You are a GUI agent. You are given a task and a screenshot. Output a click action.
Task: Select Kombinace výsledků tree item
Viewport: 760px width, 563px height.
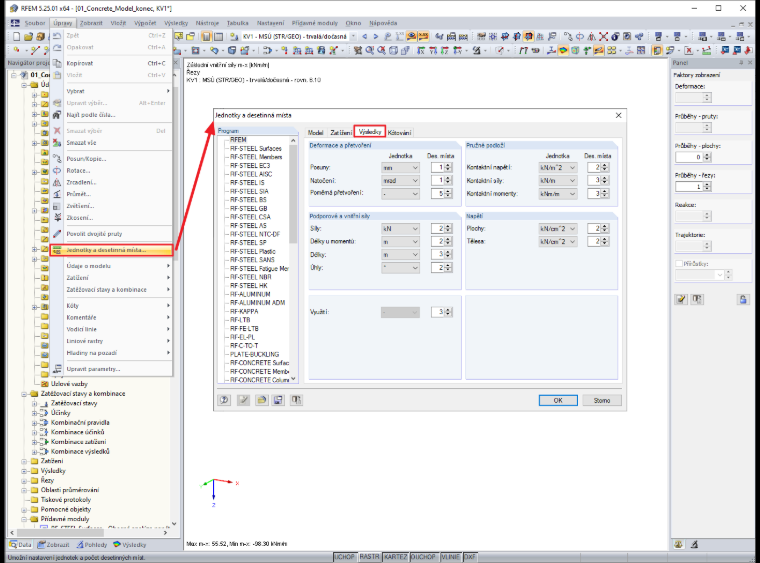[80, 451]
